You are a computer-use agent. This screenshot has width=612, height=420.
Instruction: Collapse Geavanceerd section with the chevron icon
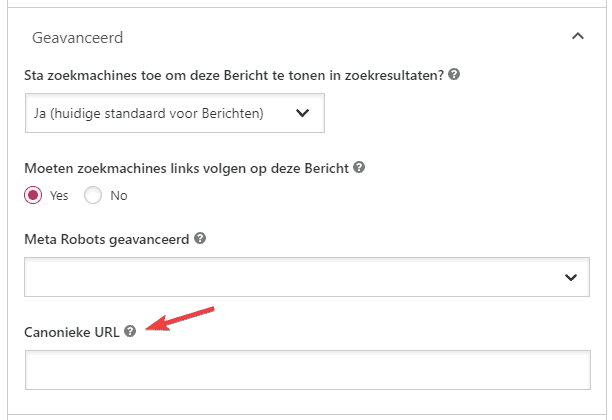pyautogui.click(x=577, y=37)
